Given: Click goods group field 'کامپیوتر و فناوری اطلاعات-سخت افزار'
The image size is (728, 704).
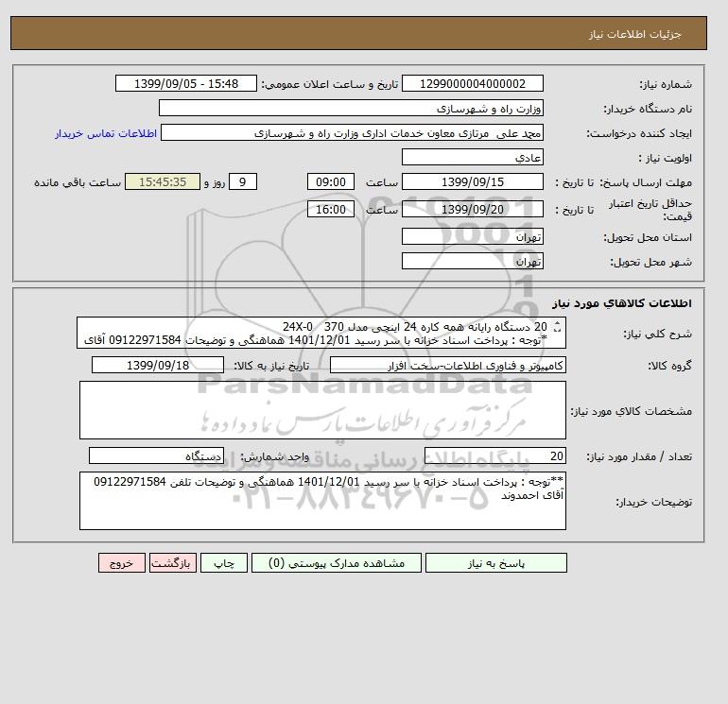Looking at the screenshot, I should click(x=448, y=365).
